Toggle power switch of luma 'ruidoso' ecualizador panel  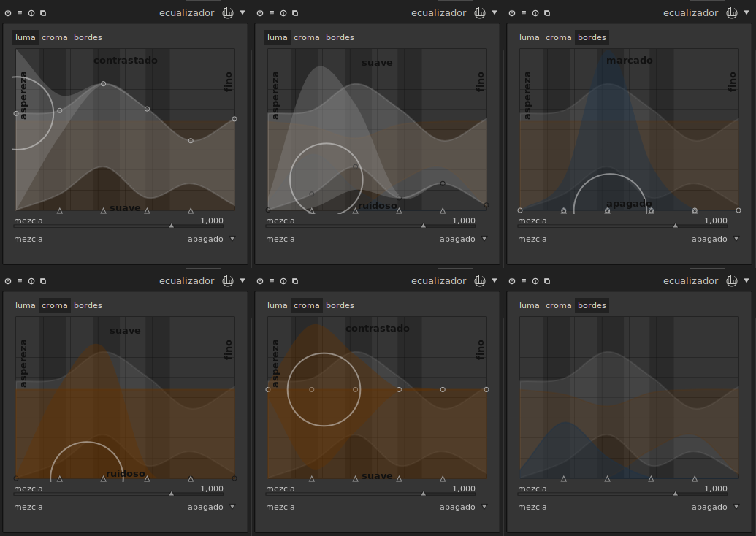pyautogui.click(x=260, y=13)
